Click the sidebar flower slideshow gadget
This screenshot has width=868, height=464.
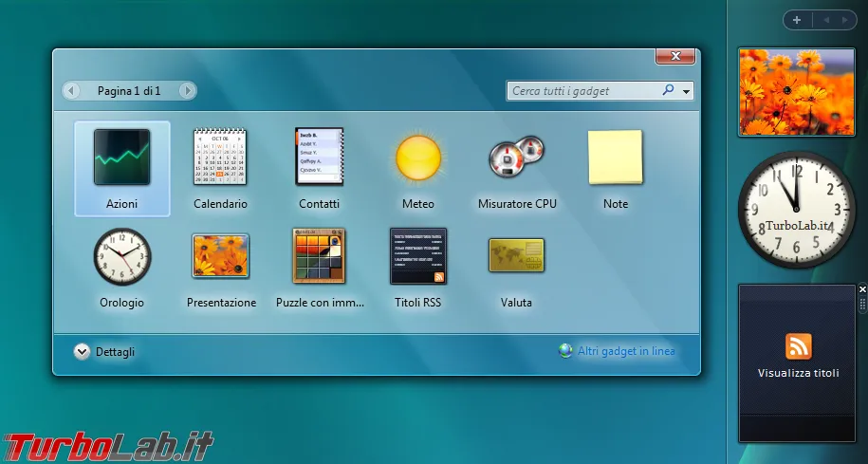click(797, 92)
